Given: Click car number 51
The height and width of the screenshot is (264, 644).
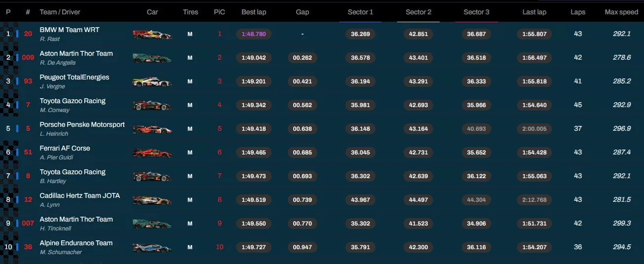Looking at the screenshot, I should click(x=28, y=152).
